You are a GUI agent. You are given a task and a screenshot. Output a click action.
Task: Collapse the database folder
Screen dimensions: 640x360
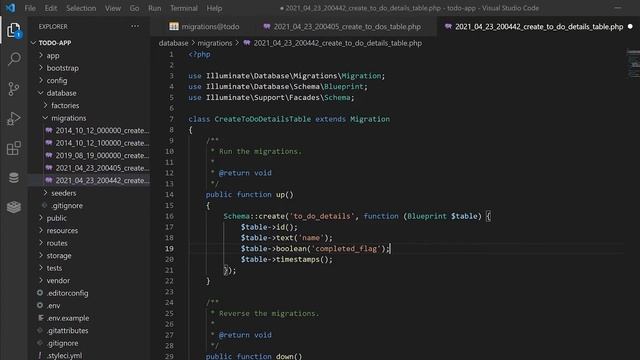61,93
